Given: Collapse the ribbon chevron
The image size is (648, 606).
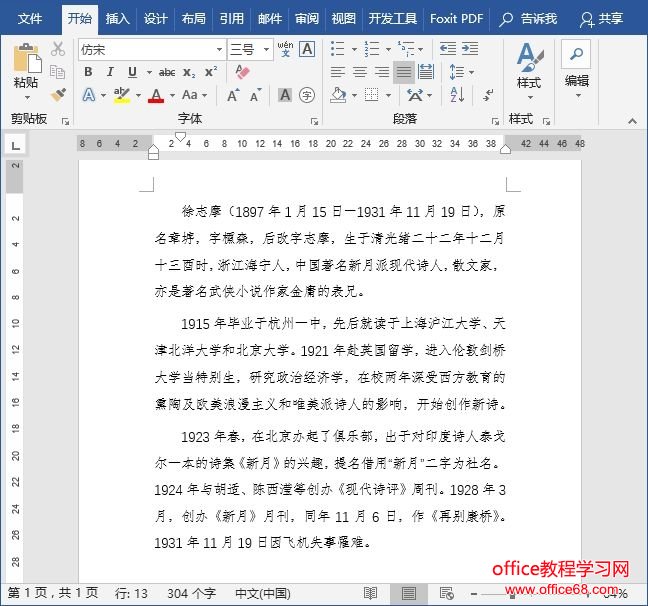Looking at the screenshot, I should pos(632,121).
